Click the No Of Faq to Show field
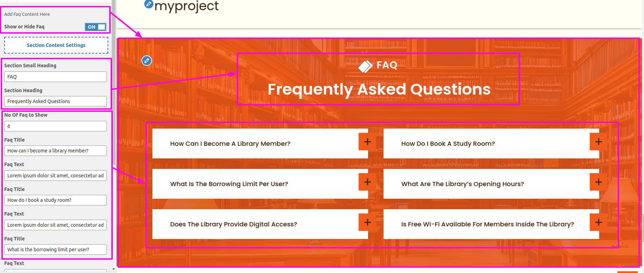Screen dimensions: 644x273 (x=55, y=126)
